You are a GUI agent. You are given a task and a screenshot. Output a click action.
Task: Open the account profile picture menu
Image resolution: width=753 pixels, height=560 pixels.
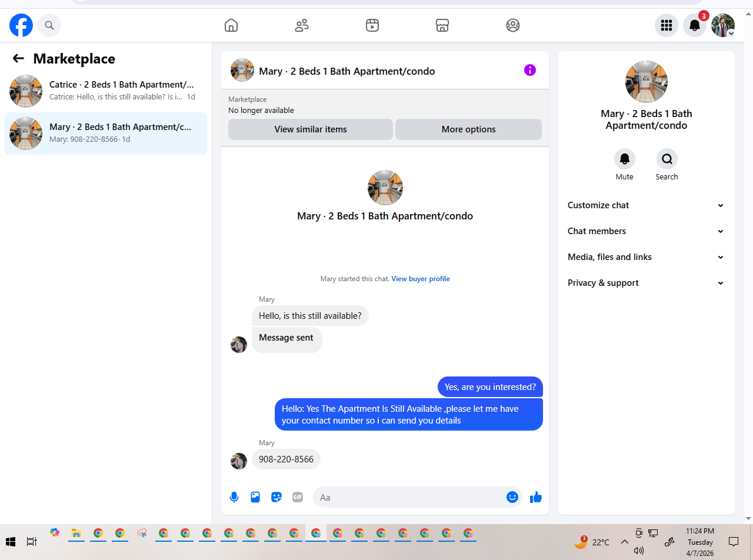(x=723, y=25)
